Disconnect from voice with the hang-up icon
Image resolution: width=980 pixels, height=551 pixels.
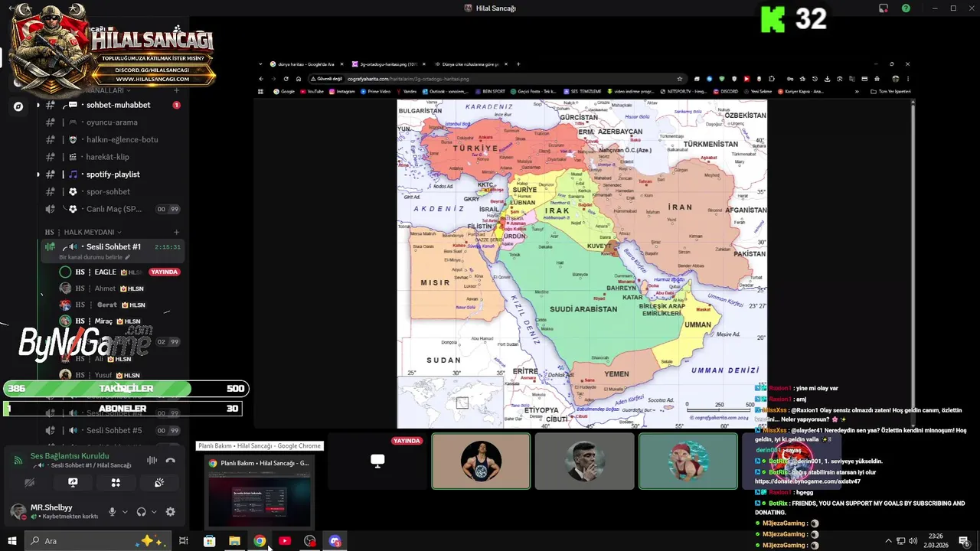[170, 460]
